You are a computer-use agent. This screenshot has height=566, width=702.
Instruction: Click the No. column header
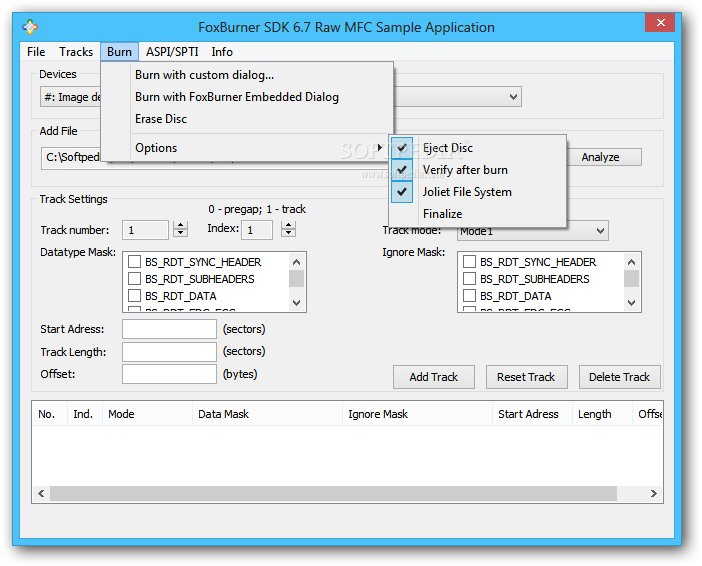coord(49,414)
